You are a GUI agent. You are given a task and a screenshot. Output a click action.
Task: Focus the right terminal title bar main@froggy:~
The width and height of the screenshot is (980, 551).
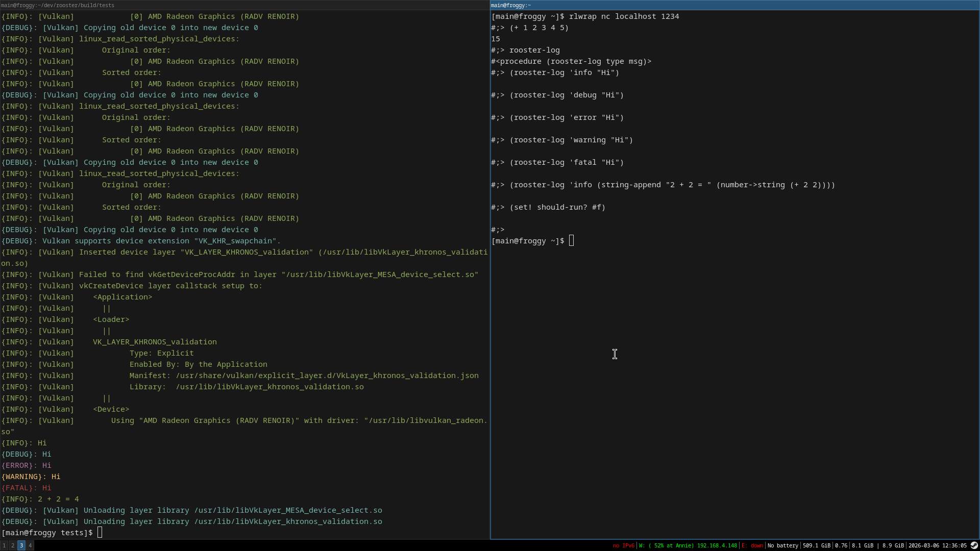735,5
